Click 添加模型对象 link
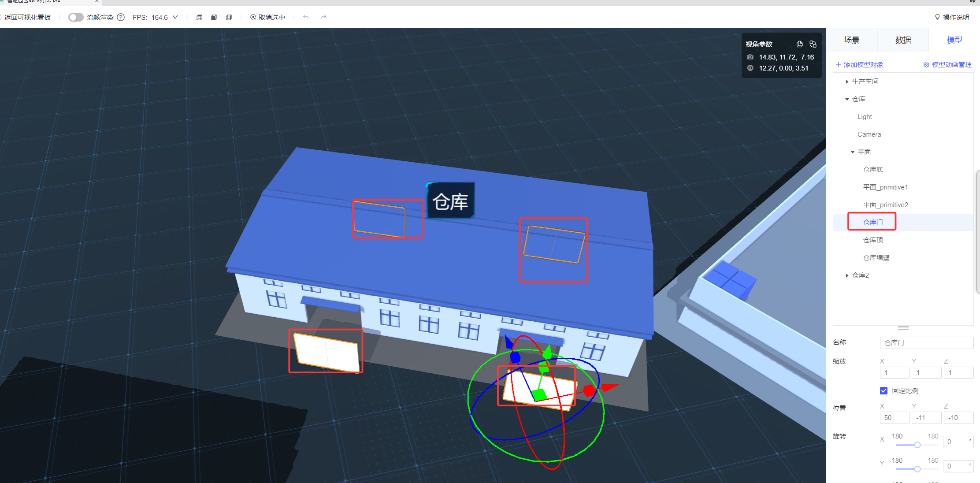Viewport: 980px width, 483px height. tap(859, 65)
